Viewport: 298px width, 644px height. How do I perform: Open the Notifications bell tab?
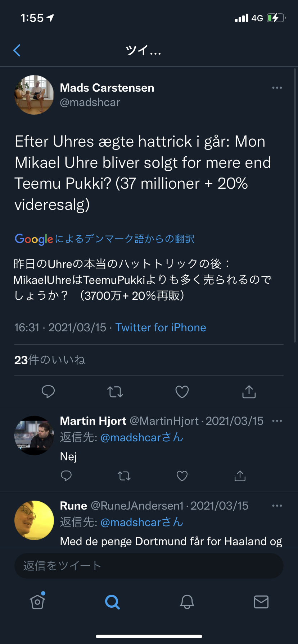coord(187,602)
